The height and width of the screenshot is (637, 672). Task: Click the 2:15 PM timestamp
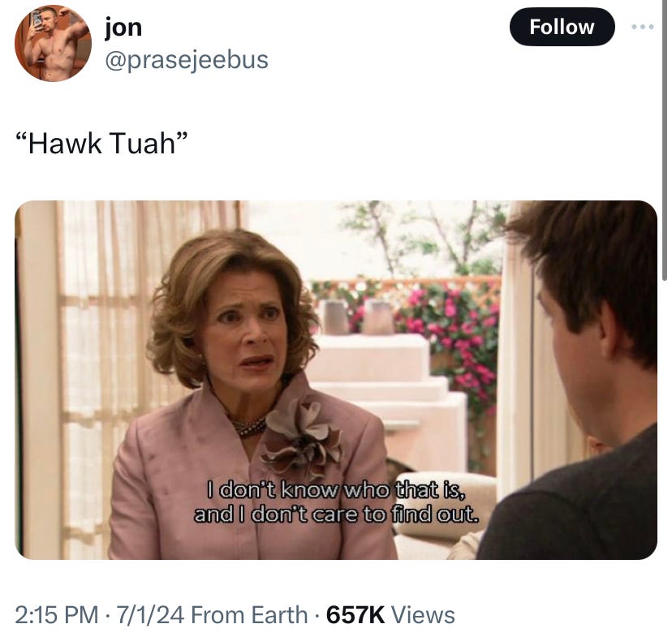(x=56, y=615)
